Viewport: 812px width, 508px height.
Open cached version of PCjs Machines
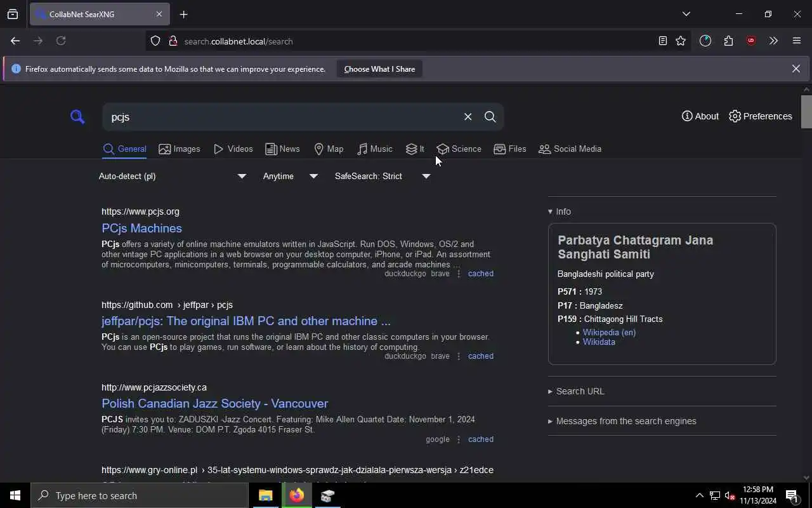(x=481, y=274)
